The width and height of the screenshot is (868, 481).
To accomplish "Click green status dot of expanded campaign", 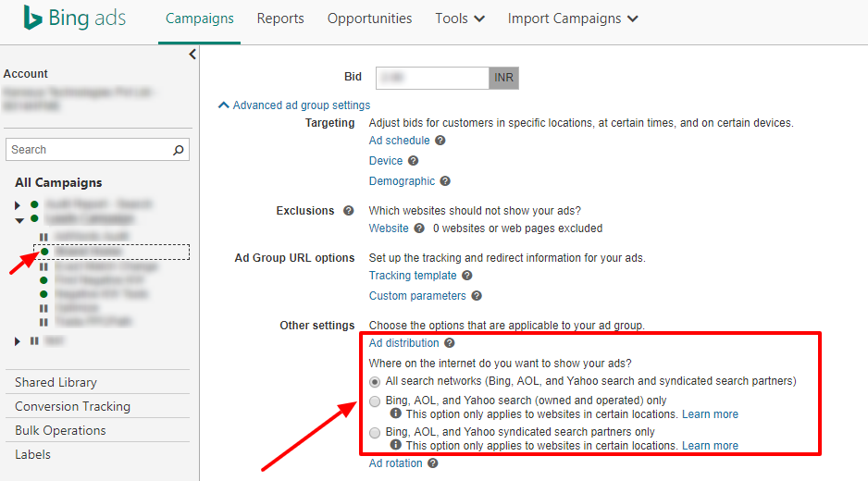I will pyautogui.click(x=34, y=218).
